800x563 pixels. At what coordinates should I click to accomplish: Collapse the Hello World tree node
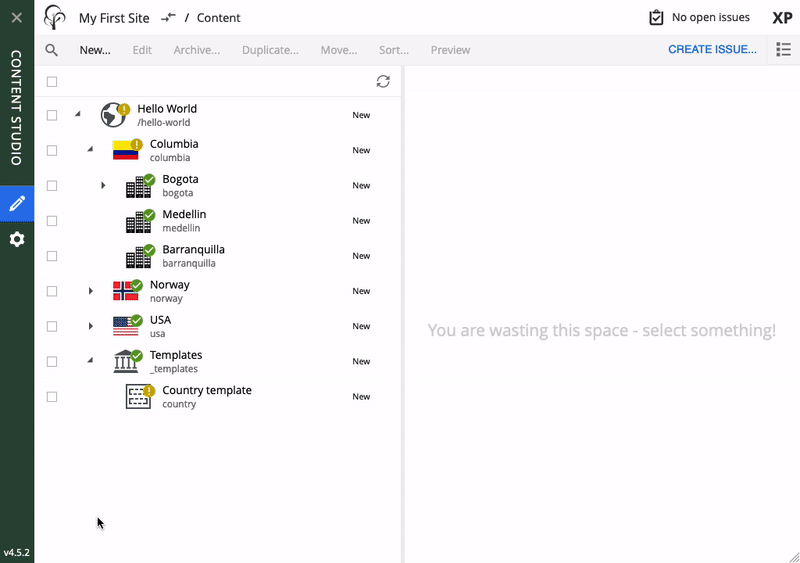78,114
